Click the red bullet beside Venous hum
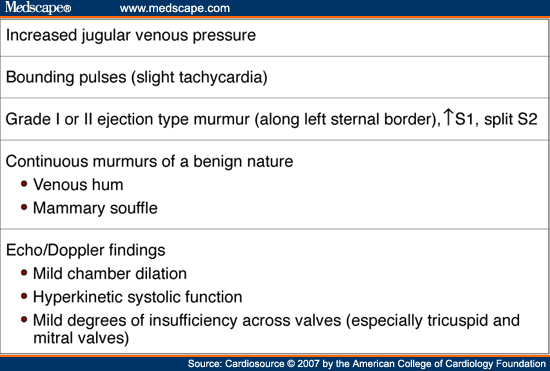 (x=24, y=184)
